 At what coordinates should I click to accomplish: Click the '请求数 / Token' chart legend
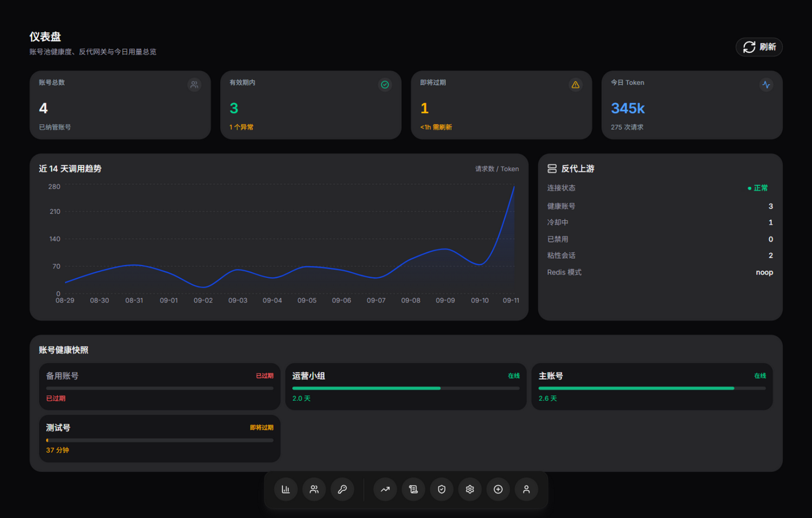point(497,169)
